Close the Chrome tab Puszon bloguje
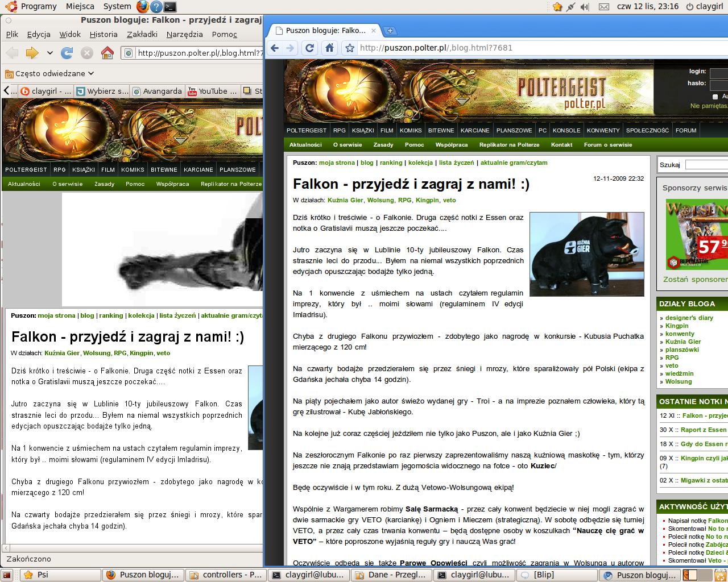The width and height of the screenshot is (728, 582). pos(374,31)
